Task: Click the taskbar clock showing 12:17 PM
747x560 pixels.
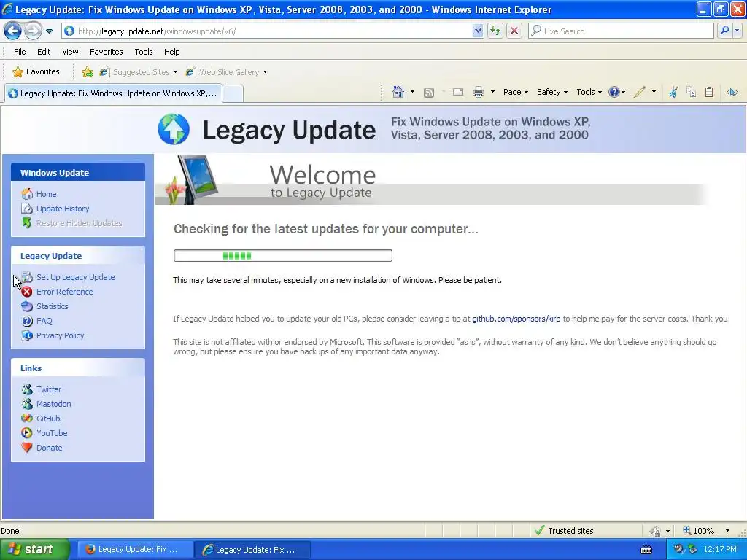Action: [720, 549]
